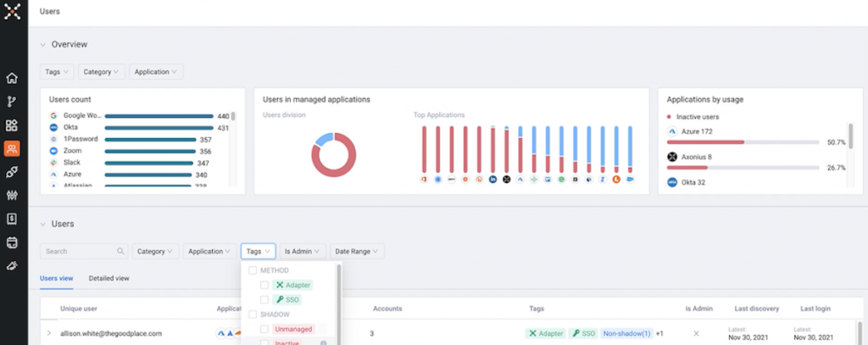Check the Adapter tag checkbox

(x=264, y=285)
